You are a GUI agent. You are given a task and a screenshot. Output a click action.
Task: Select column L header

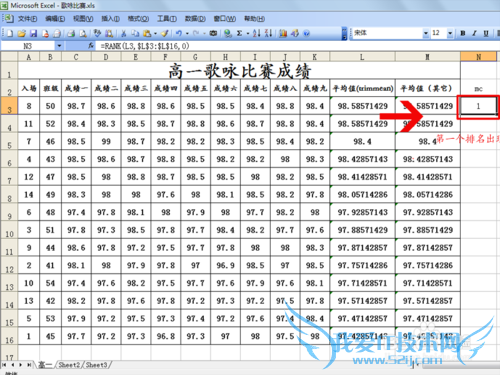tap(362, 57)
